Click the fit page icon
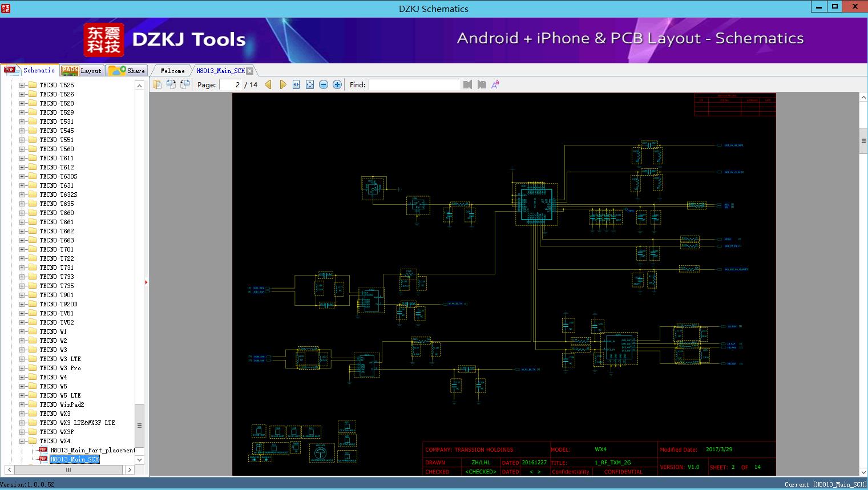The height and width of the screenshot is (490, 868). point(310,84)
